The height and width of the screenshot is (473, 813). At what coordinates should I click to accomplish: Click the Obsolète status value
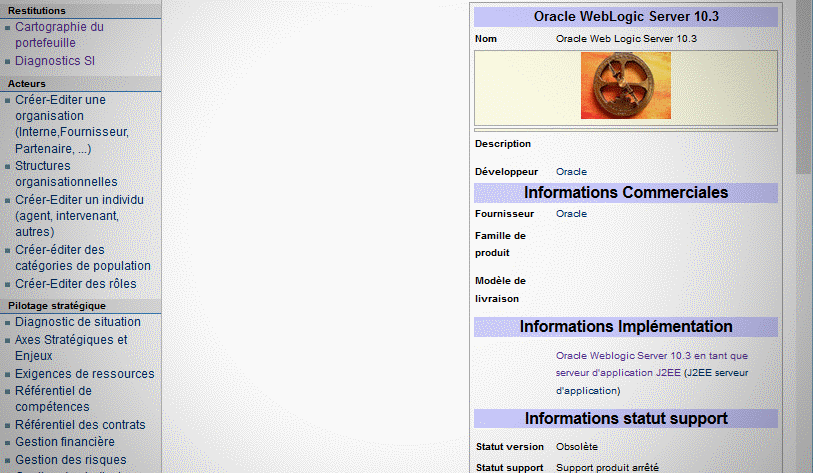click(x=577, y=447)
